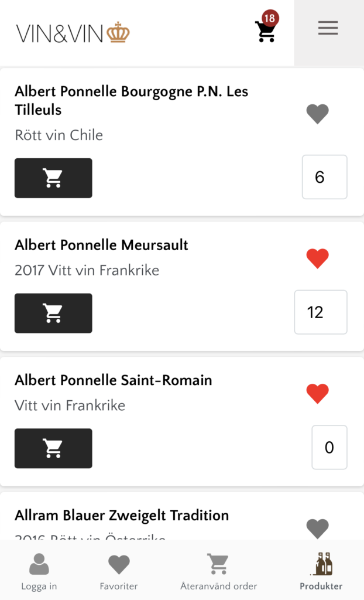The image size is (364, 600).
Task: Select the Produkter tab
Action: click(x=321, y=571)
